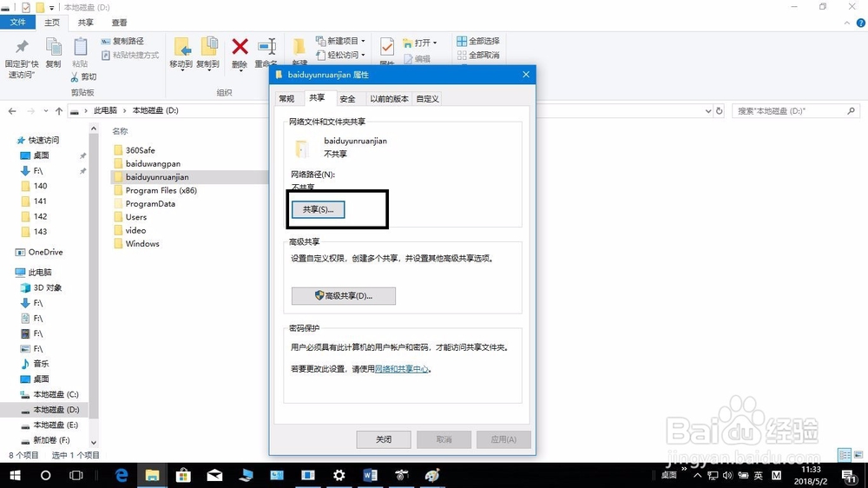Click the Share(S)... button
Screen dimensions: 868x488
pyautogui.click(x=319, y=209)
